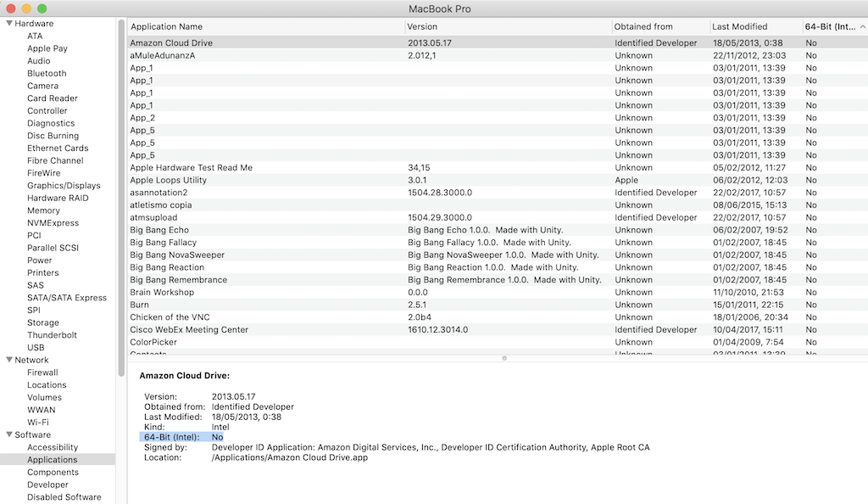
Task: Open Firewall under Network
Action: [42, 372]
